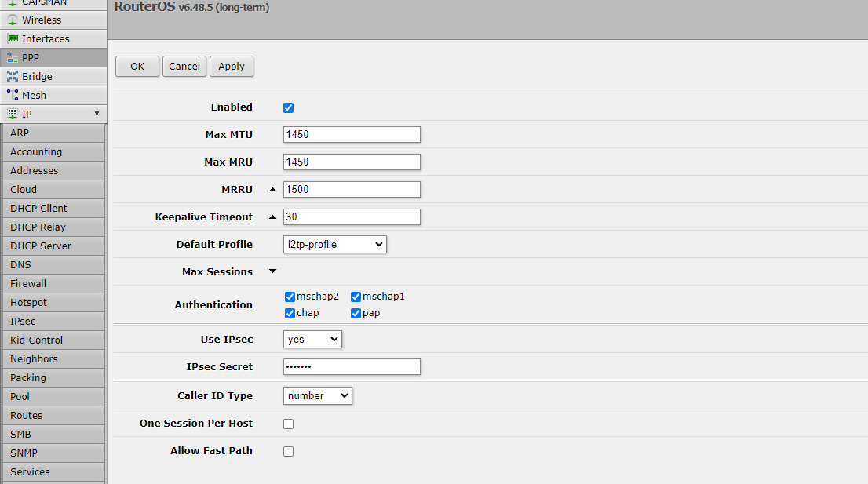868x484 pixels.
Task: Collapse the Keepalive Timeout arrow
Action: (273, 217)
